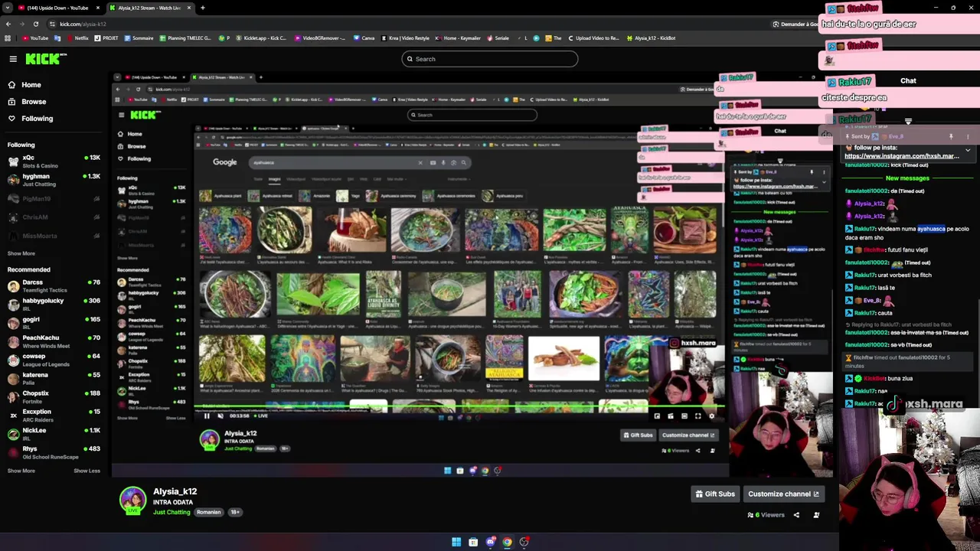980x551 pixels.
Task: Open katerena recommended channel
Action: tap(54, 378)
